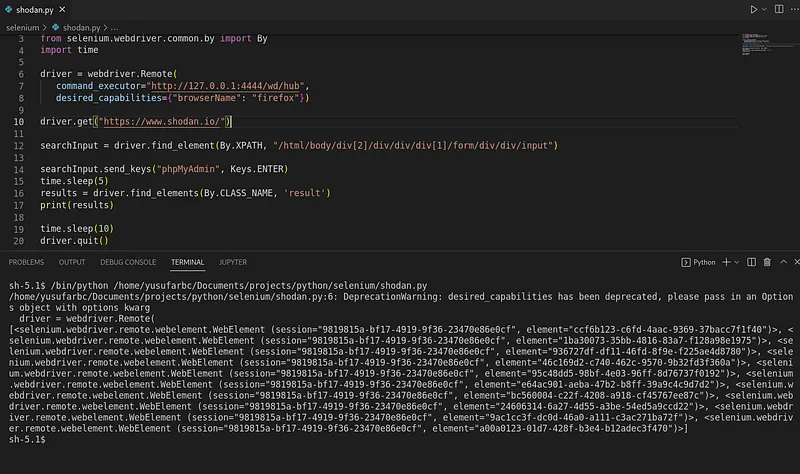Viewport: 800px width, 474px height.
Task: Click "firefox" string in desired_capabilities
Action: [276, 97]
